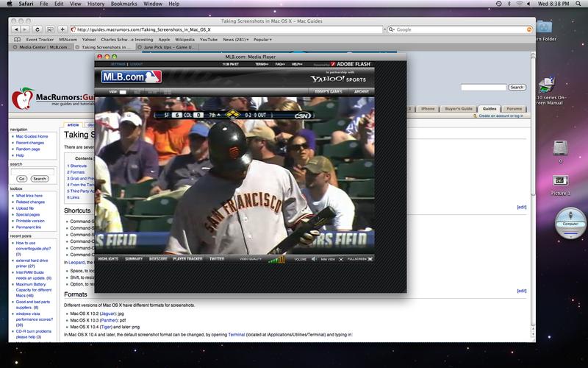This screenshot has height=368, width=588.
Task: Mute using the speaker icon in the media player
Action: pyautogui.click(x=315, y=259)
